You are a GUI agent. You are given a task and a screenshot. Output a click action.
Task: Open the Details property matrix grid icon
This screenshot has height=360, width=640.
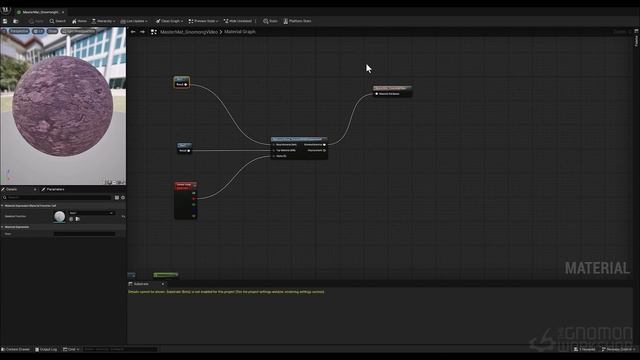117,198
